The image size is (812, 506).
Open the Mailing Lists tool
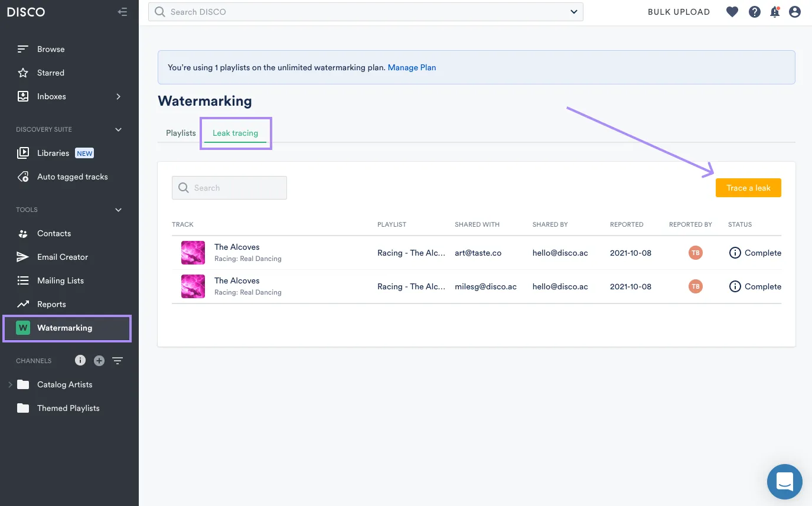24,280
